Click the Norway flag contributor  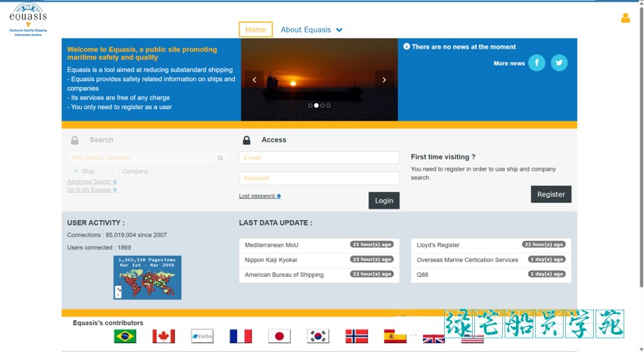tap(357, 336)
